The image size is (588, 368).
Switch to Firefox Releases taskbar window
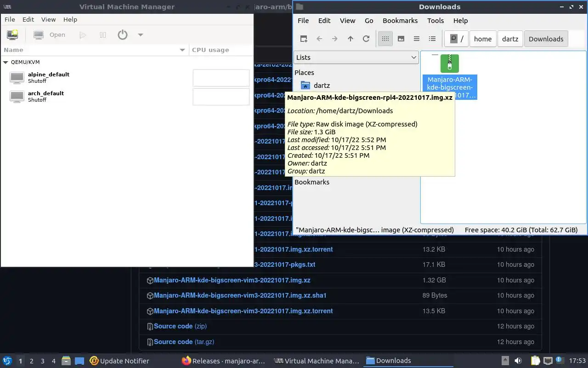point(224,361)
